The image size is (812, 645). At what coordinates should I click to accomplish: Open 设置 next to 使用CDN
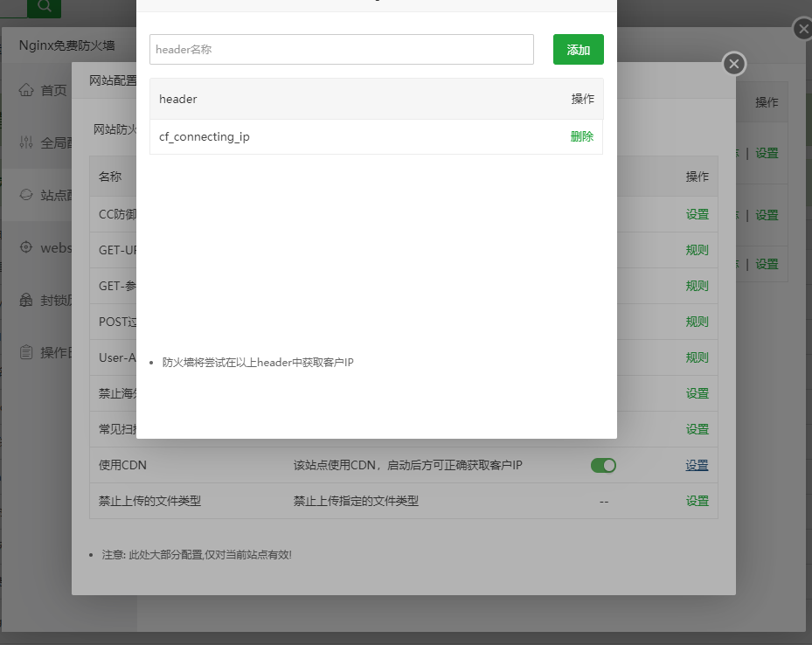click(697, 465)
